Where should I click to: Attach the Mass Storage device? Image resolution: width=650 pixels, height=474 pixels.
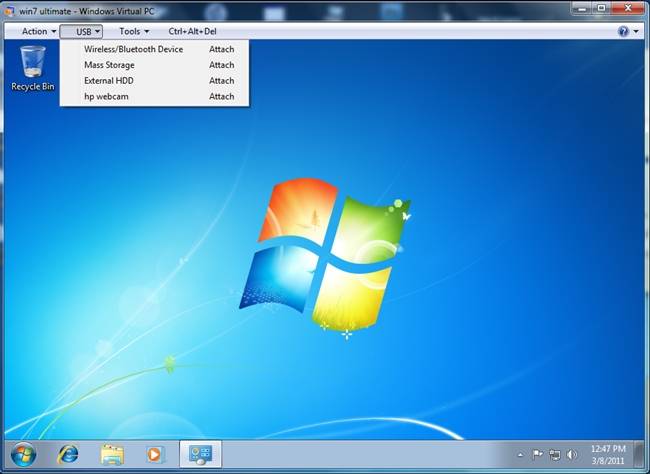(221, 65)
